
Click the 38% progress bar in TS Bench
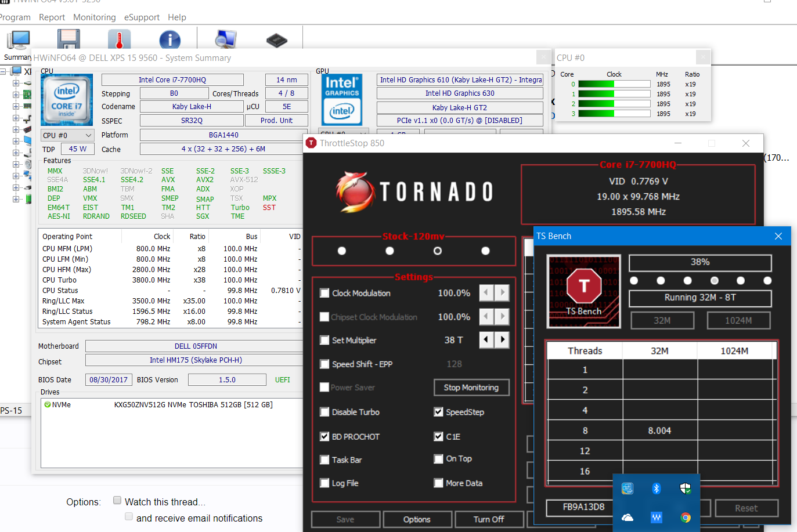(x=700, y=262)
